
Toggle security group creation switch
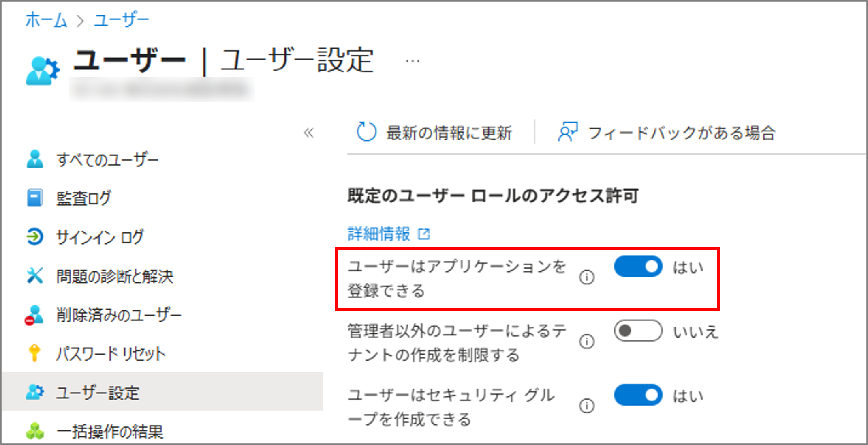coord(638,395)
